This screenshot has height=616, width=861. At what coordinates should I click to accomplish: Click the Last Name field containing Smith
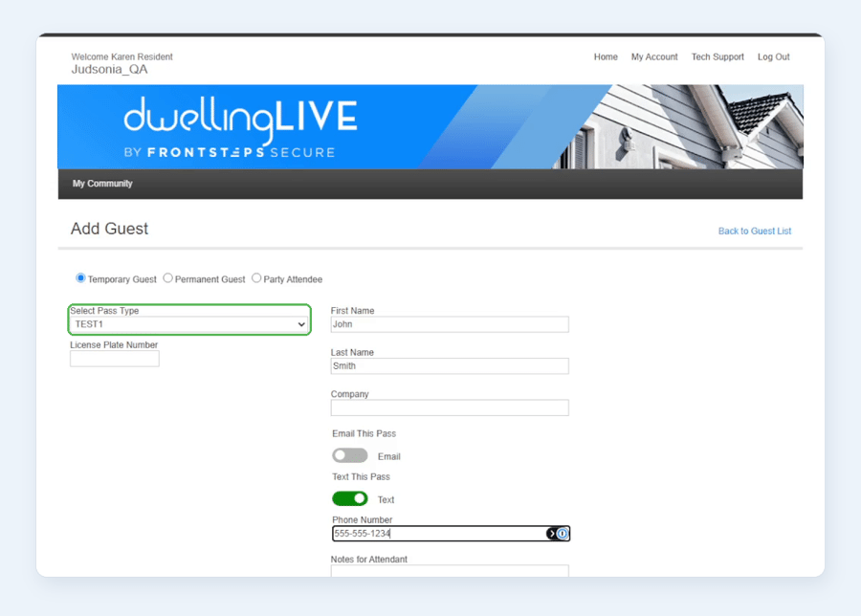[450, 366]
